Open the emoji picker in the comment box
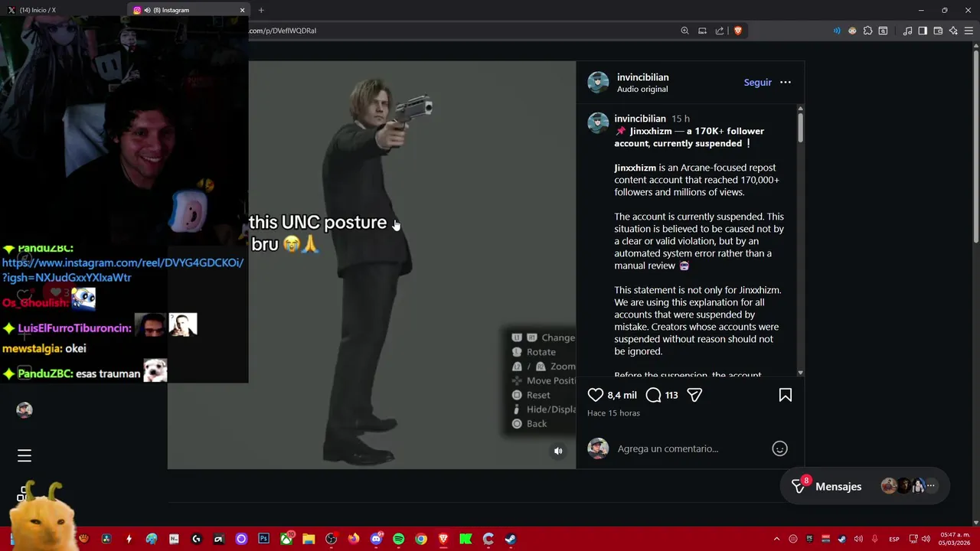 779,448
